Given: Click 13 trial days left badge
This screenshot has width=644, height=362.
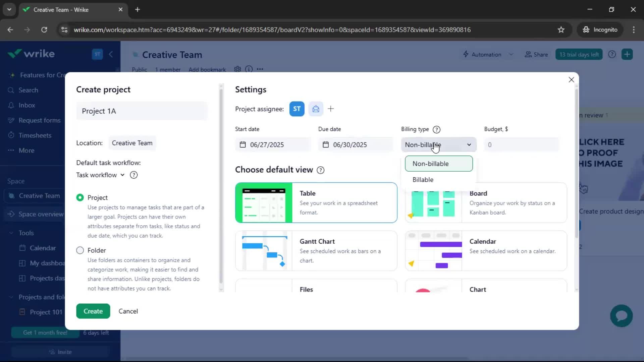Looking at the screenshot, I should (579, 54).
